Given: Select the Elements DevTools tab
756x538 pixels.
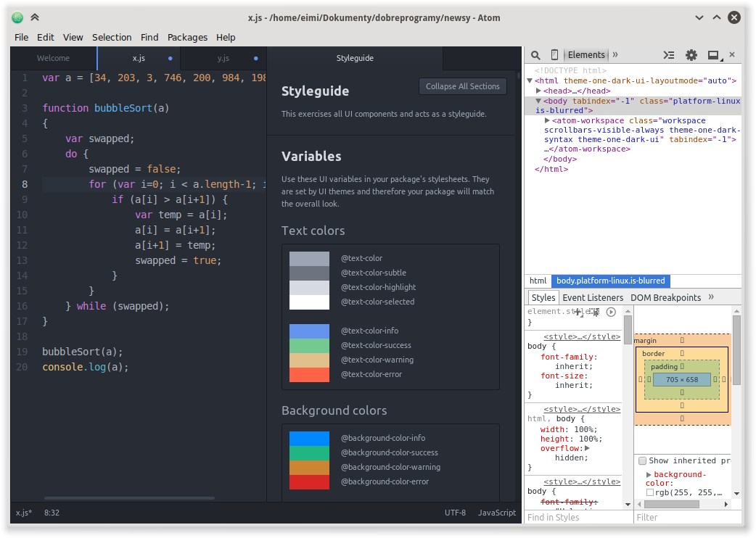Looking at the screenshot, I should pyautogui.click(x=586, y=55).
